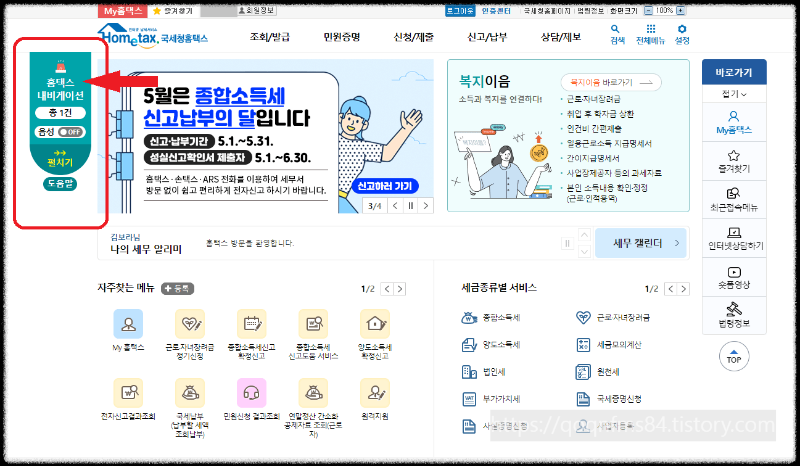Open 국세납부 icon
This screenshot has height=466, width=800.
click(x=190, y=393)
